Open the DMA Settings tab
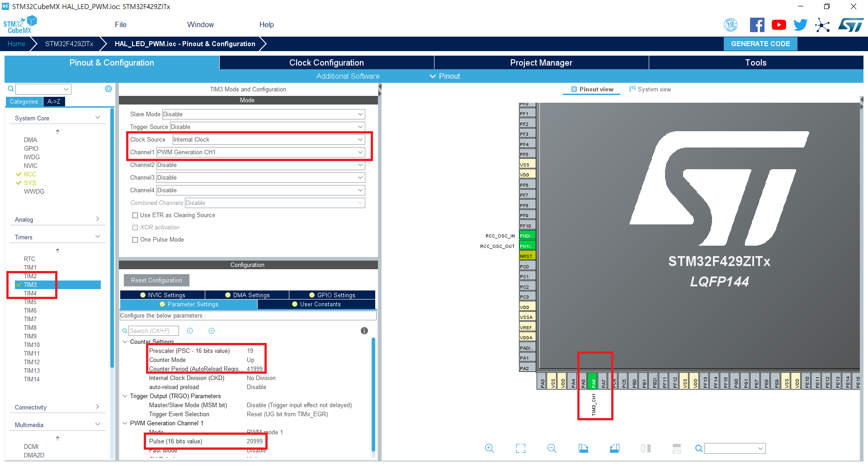The height and width of the screenshot is (466, 868). click(247, 295)
